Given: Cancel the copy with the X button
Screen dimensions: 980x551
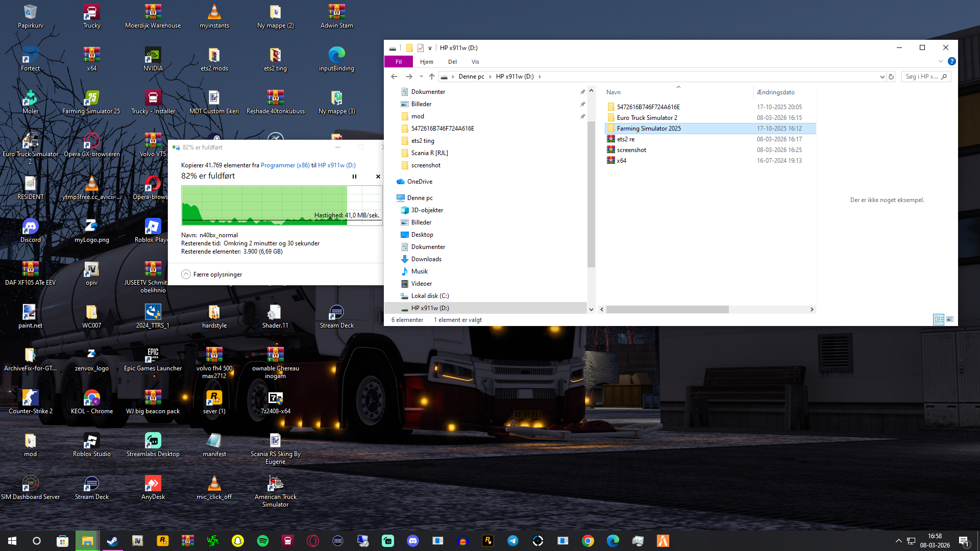Looking at the screenshot, I should (x=378, y=177).
